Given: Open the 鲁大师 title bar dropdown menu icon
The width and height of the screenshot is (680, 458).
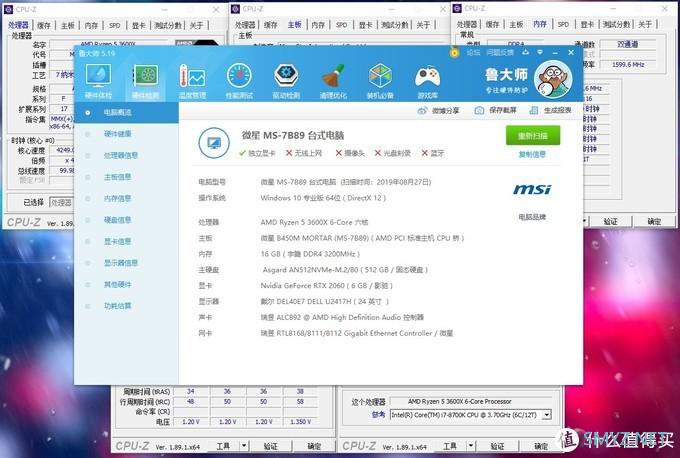Looking at the screenshot, I should point(540,52).
